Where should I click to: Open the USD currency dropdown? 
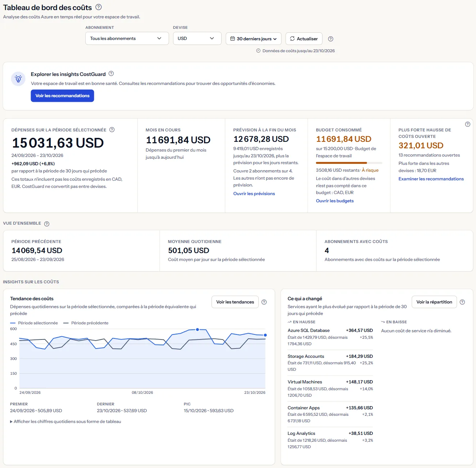pyautogui.click(x=197, y=39)
